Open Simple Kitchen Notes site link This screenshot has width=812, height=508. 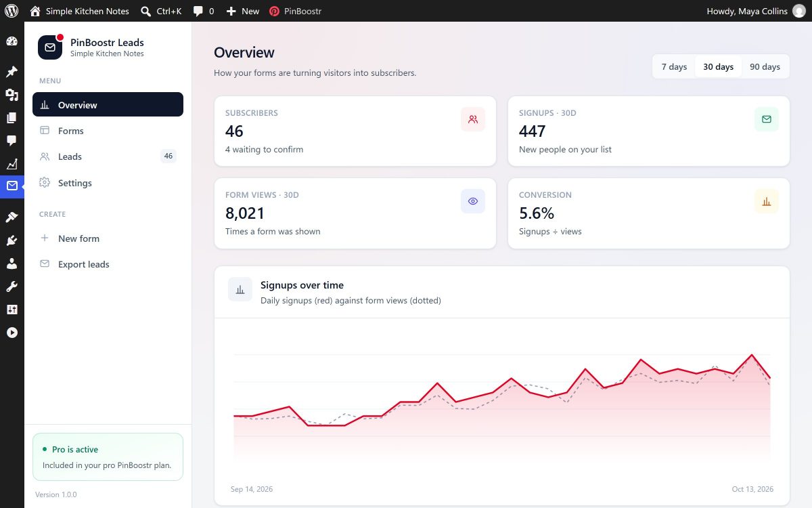click(x=79, y=11)
